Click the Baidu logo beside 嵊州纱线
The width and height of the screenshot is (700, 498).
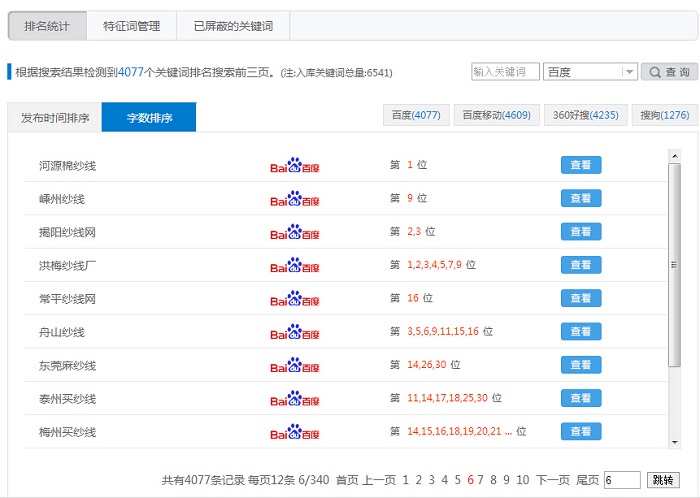click(294, 198)
